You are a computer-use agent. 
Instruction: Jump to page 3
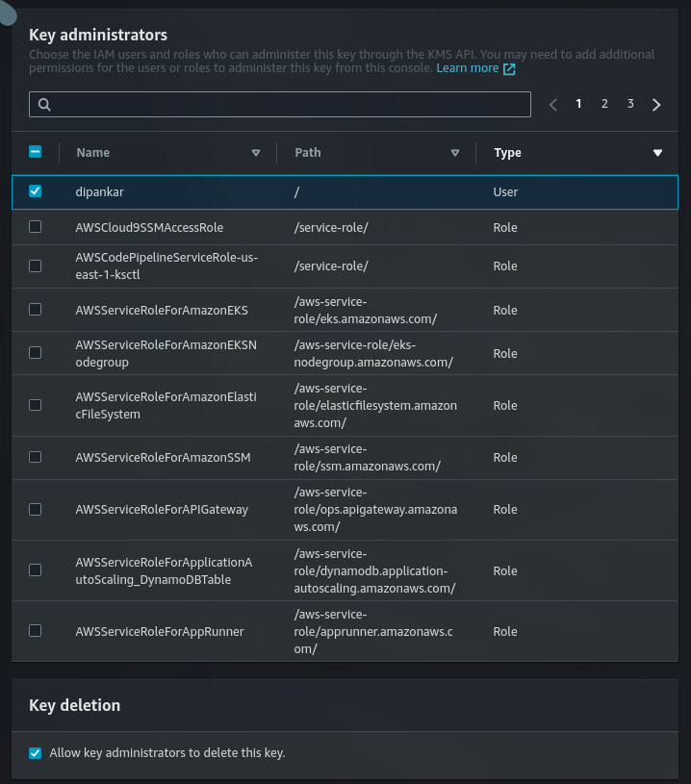[630, 104]
